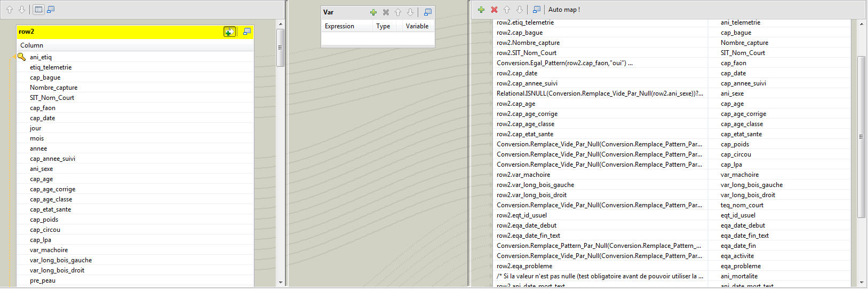Toggle the table layout icon in input toolbar
This screenshot has height=289, width=868.
[38, 10]
